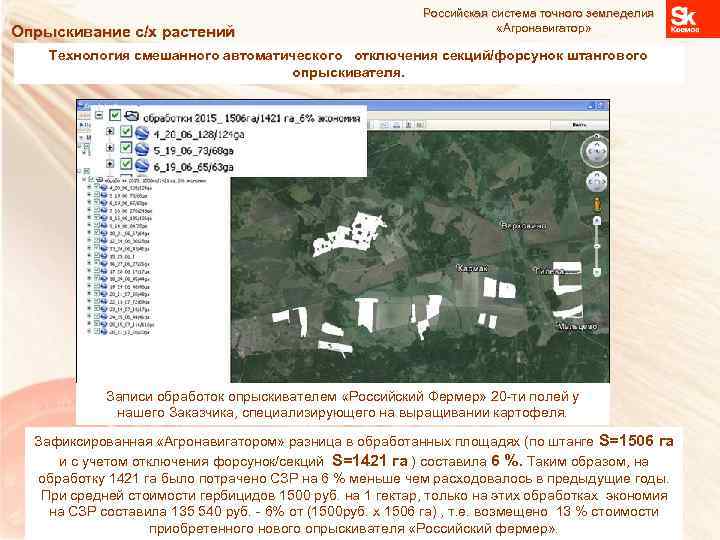Click the folder icon of обработки 2015
The height and width of the screenshot is (540, 720).
click(x=132, y=115)
